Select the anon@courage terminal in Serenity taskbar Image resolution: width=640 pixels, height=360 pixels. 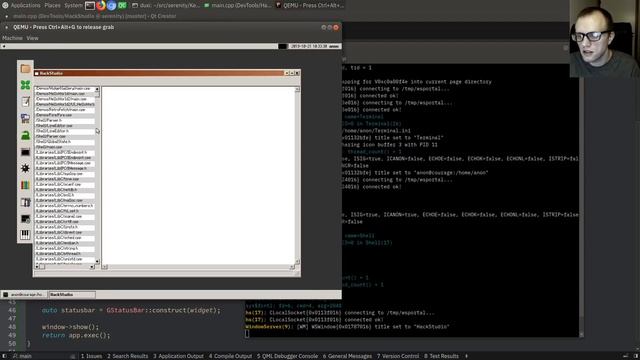coord(24,294)
